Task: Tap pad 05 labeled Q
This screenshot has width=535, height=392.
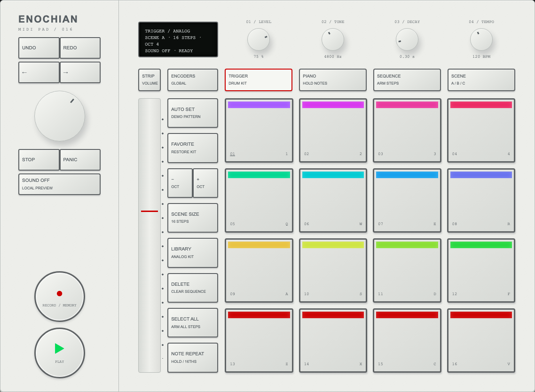Action: point(259,201)
